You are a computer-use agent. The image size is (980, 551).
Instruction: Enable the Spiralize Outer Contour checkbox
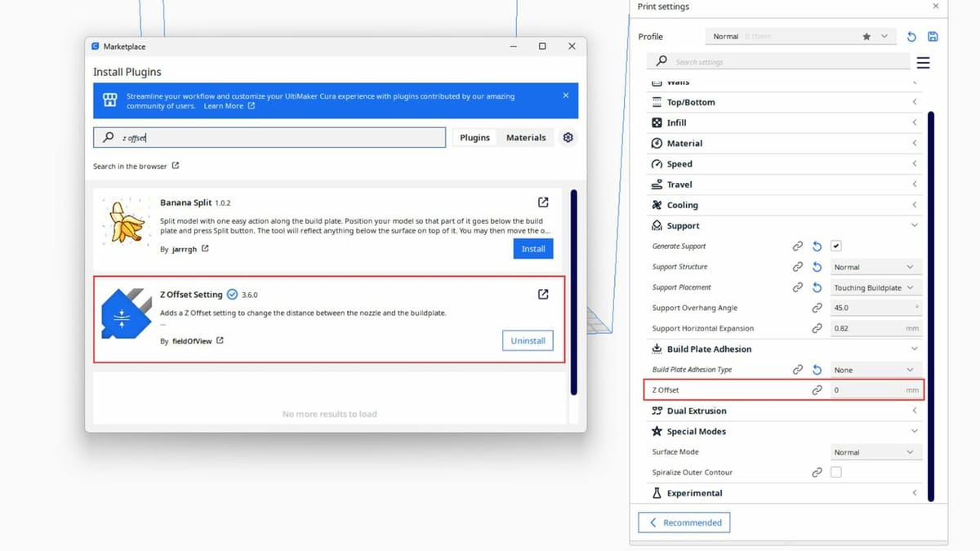[x=836, y=473]
